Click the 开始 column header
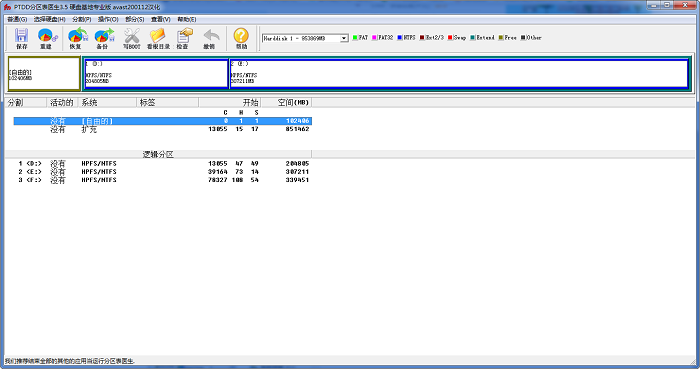 point(230,103)
